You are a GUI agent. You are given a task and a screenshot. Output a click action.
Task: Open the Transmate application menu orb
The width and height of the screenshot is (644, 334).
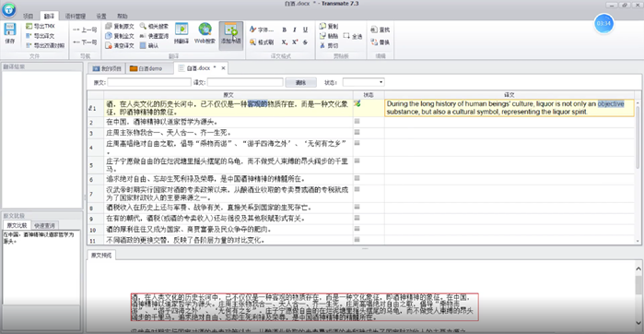point(8,9)
